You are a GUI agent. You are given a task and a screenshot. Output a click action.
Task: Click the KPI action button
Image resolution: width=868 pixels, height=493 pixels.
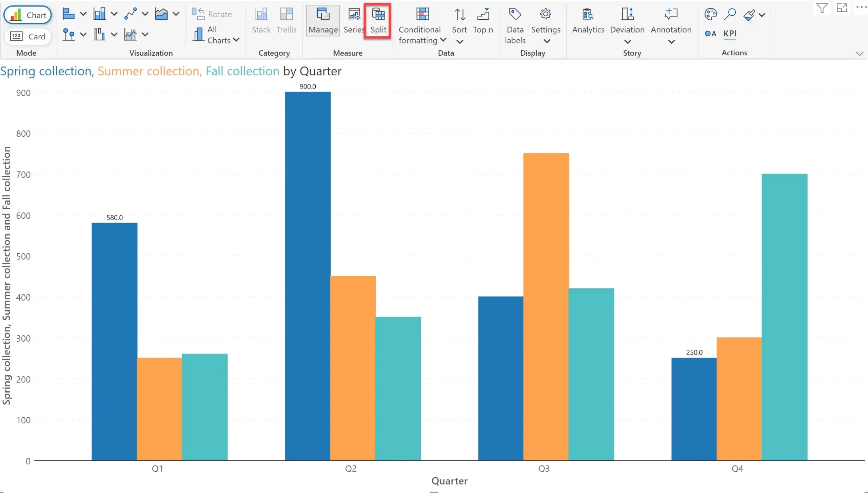(x=730, y=34)
